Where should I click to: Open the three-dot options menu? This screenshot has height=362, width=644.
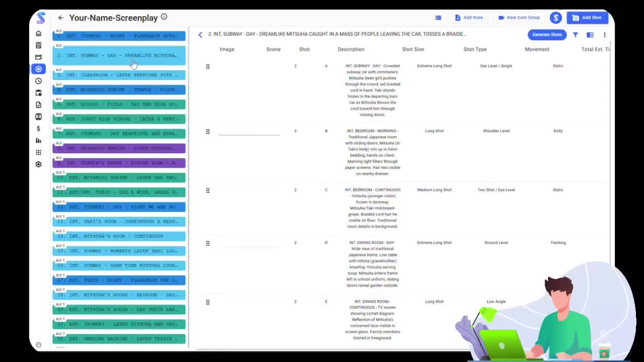click(x=604, y=34)
